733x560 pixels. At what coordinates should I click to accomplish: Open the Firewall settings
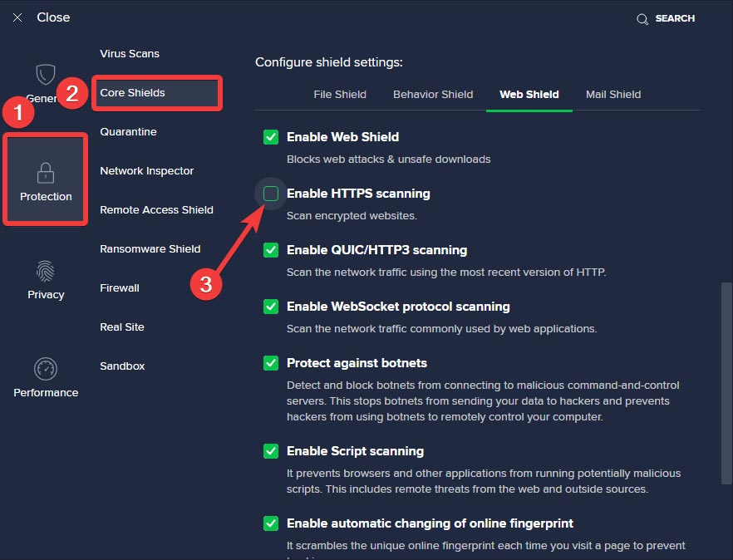(x=119, y=287)
